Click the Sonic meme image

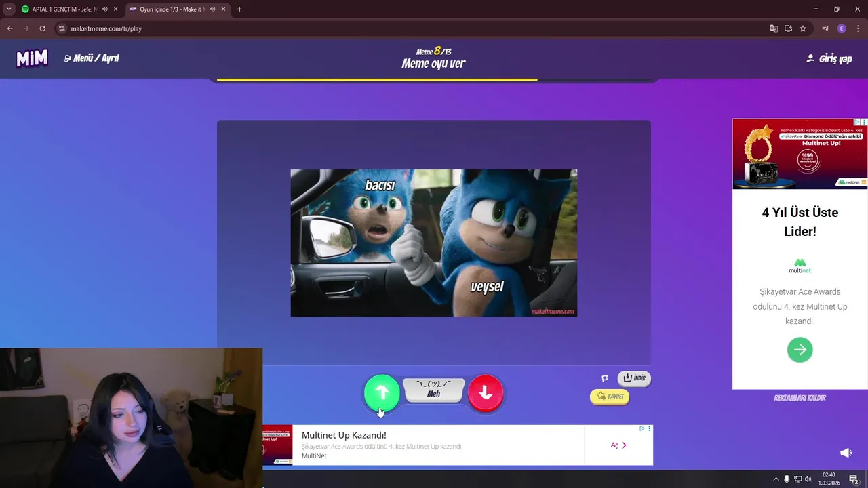coord(434,243)
